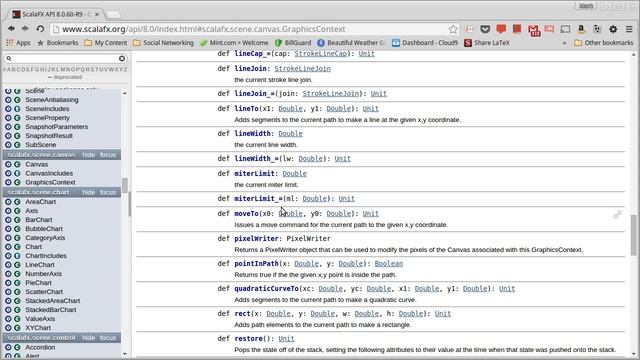Image resolution: width=640 pixels, height=360 pixels.
Task: Click the object icon beside Canvas
Action: [x=8, y=164]
